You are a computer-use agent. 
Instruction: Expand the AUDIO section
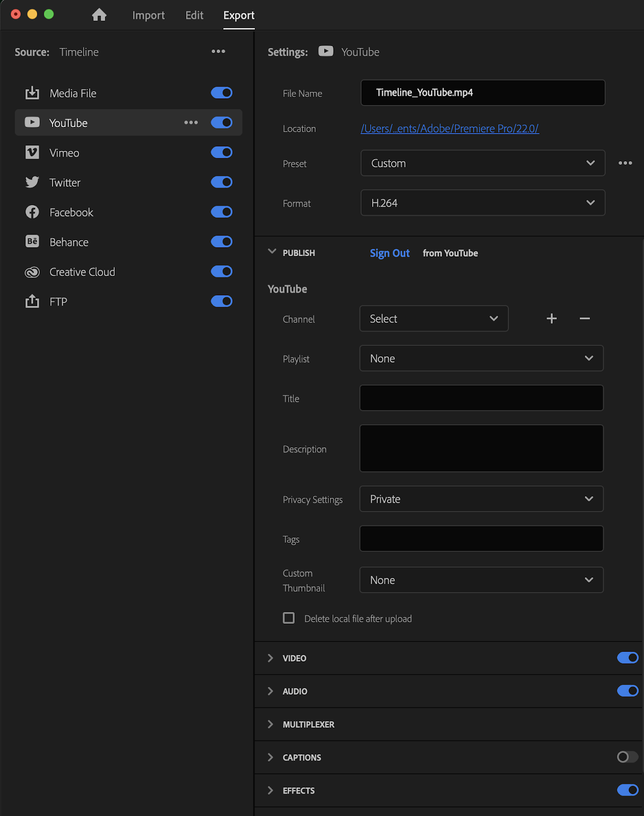(x=270, y=691)
